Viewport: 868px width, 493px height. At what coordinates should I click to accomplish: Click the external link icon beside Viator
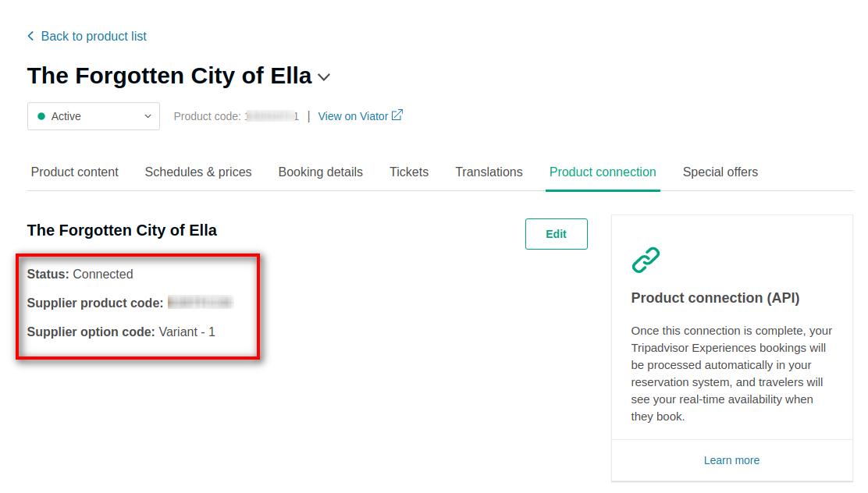(x=397, y=115)
